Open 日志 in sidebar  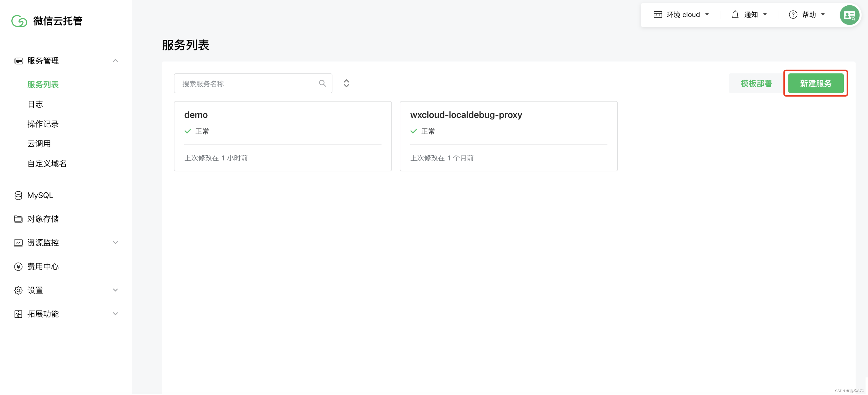point(35,104)
